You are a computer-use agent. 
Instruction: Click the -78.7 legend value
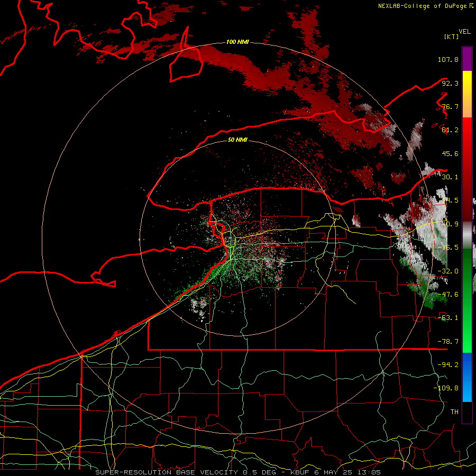point(448,342)
